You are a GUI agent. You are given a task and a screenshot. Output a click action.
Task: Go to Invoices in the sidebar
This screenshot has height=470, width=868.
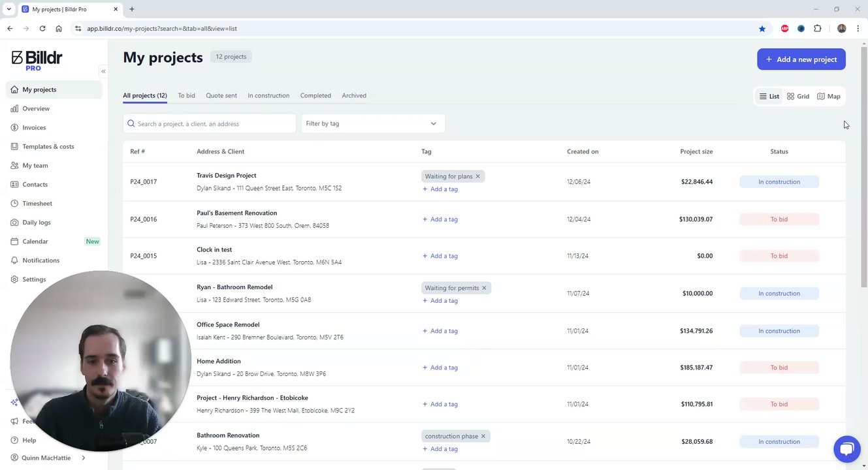[x=34, y=128]
